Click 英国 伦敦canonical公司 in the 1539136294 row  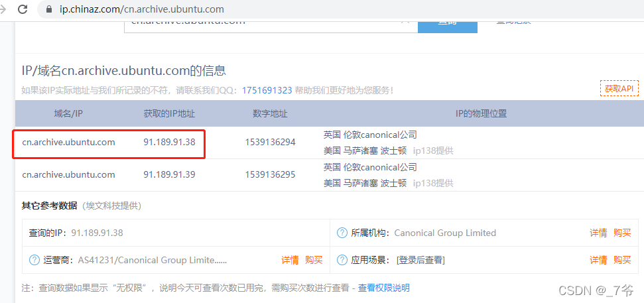(x=370, y=134)
